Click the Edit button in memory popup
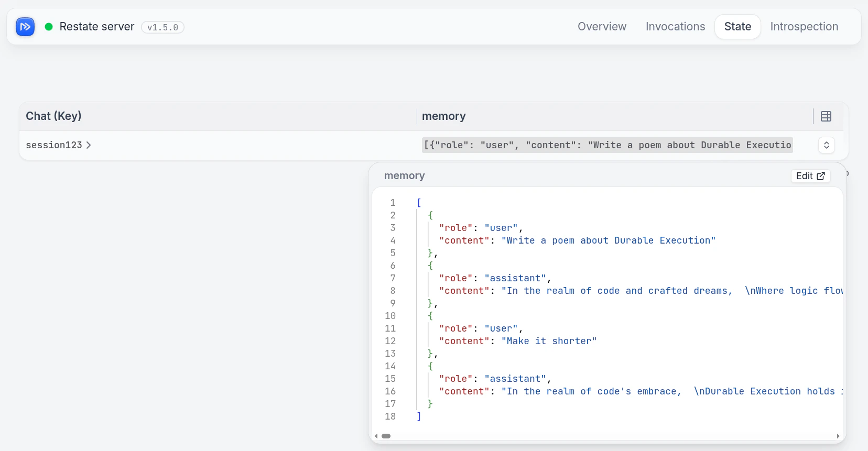Viewport: 868px width, 451px height. click(810, 176)
